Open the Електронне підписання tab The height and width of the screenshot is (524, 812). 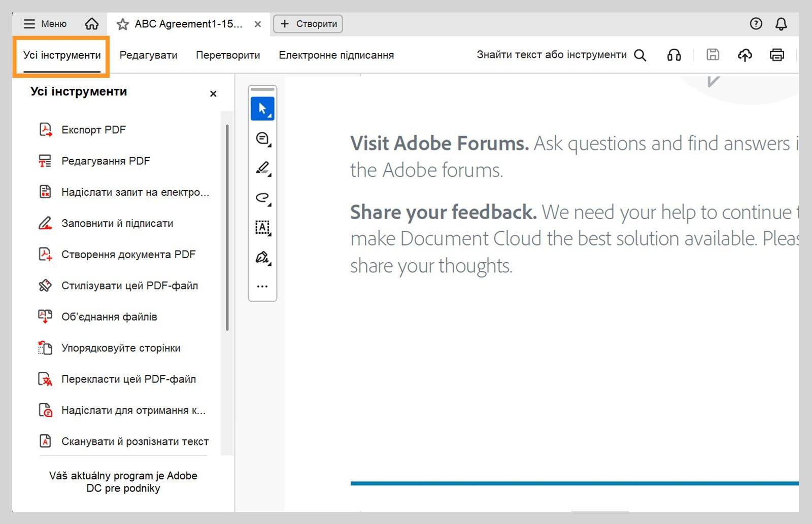pyautogui.click(x=336, y=55)
